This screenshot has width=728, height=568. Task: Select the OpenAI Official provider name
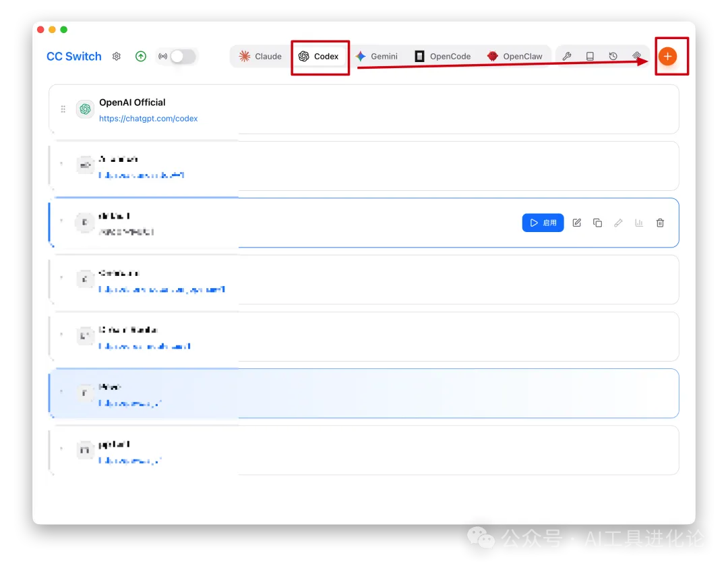tap(132, 103)
